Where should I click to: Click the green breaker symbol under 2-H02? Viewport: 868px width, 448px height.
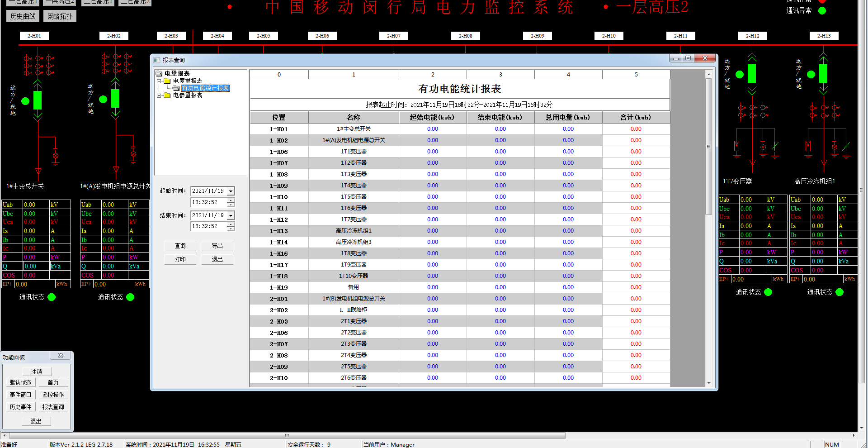[115, 98]
